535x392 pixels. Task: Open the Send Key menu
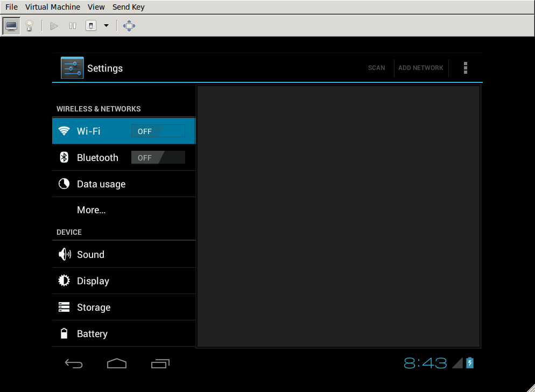point(128,6)
